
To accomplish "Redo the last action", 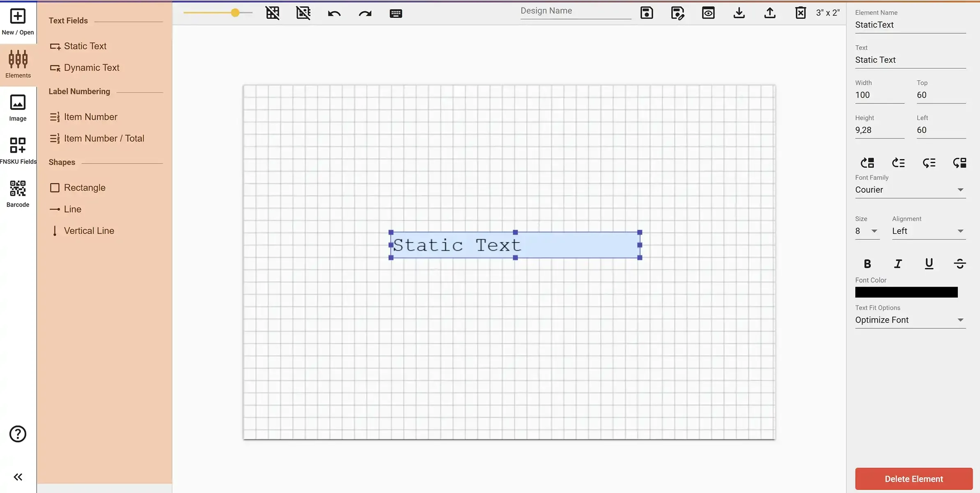I will (365, 14).
